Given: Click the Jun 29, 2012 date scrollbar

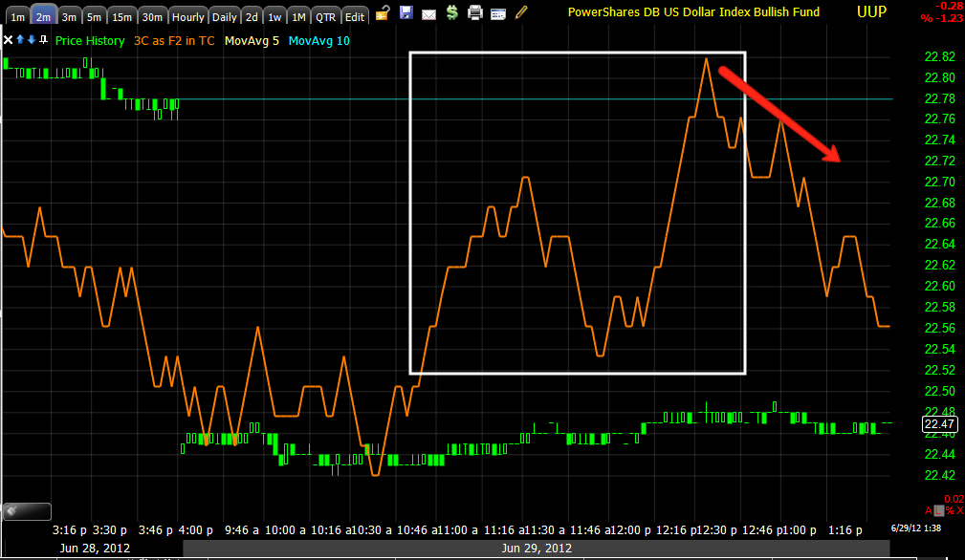Looking at the screenshot, I should 537,548.
